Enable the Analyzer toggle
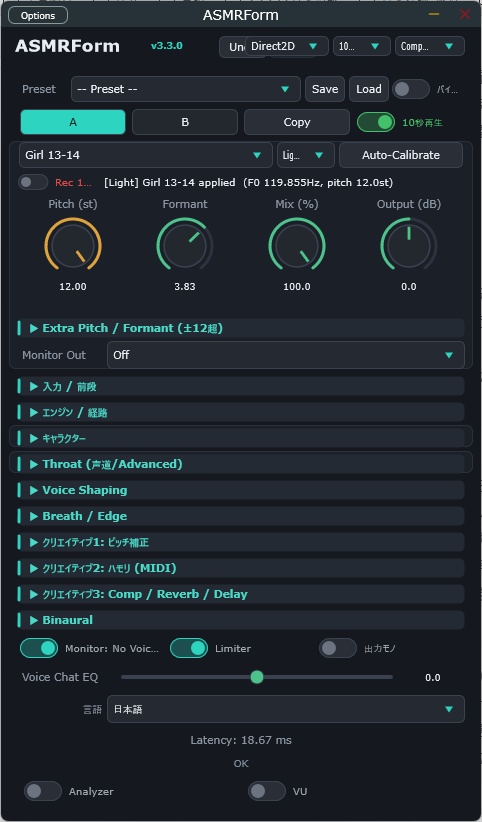The image size is (482, 822). [42, 791]
